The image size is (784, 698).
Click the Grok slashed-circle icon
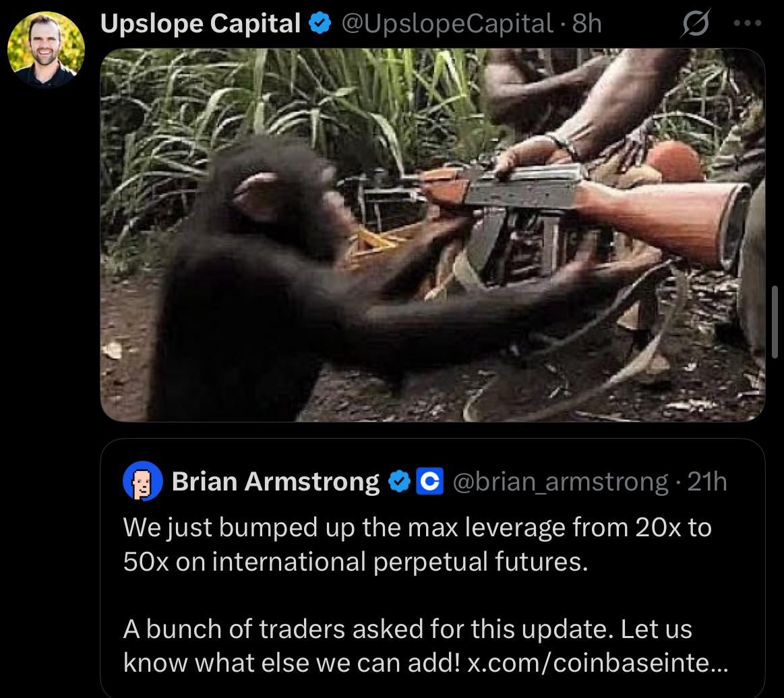click(x=695, y=23)
